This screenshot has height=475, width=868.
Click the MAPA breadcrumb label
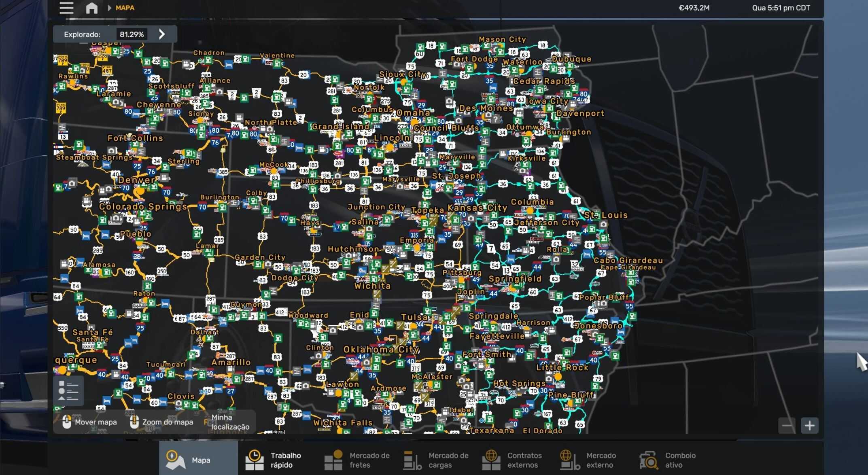coord(125,8)
